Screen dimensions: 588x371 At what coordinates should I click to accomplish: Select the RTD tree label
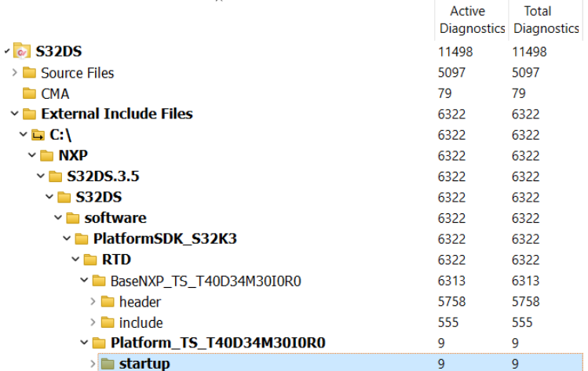116,260
